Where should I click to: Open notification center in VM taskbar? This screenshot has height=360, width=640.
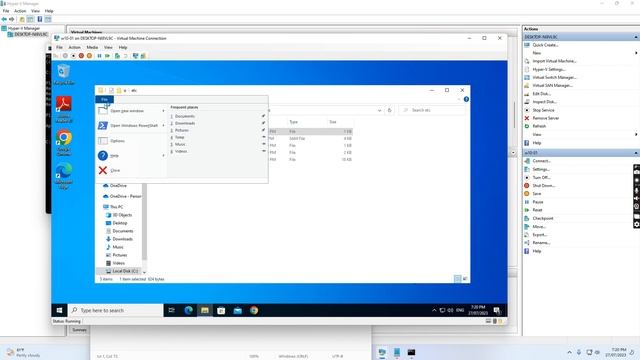(497, 310)
